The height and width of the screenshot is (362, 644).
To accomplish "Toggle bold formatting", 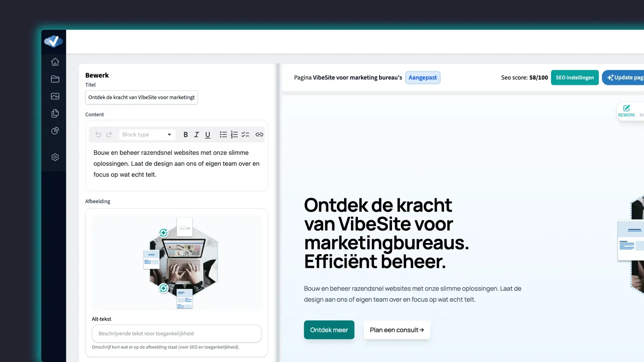I will pos(186,135).
